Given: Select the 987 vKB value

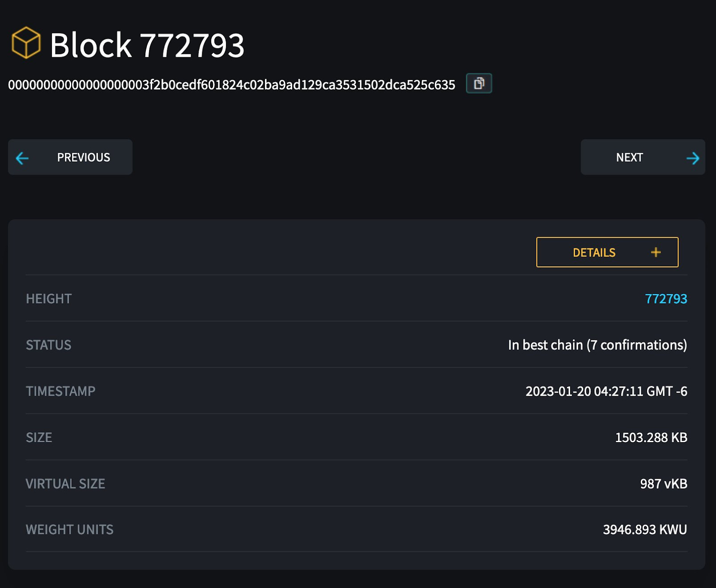Looking at the screenshot, I should click(664, 484).
